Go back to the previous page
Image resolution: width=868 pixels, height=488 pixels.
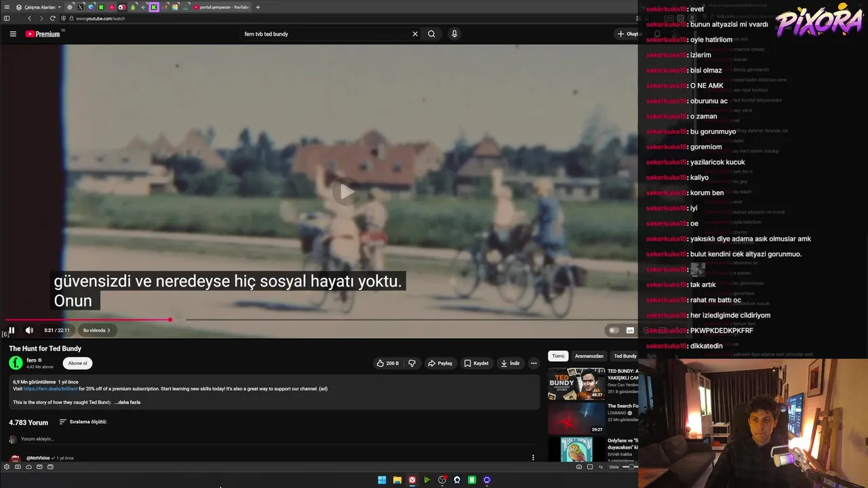tap(29, 18)
